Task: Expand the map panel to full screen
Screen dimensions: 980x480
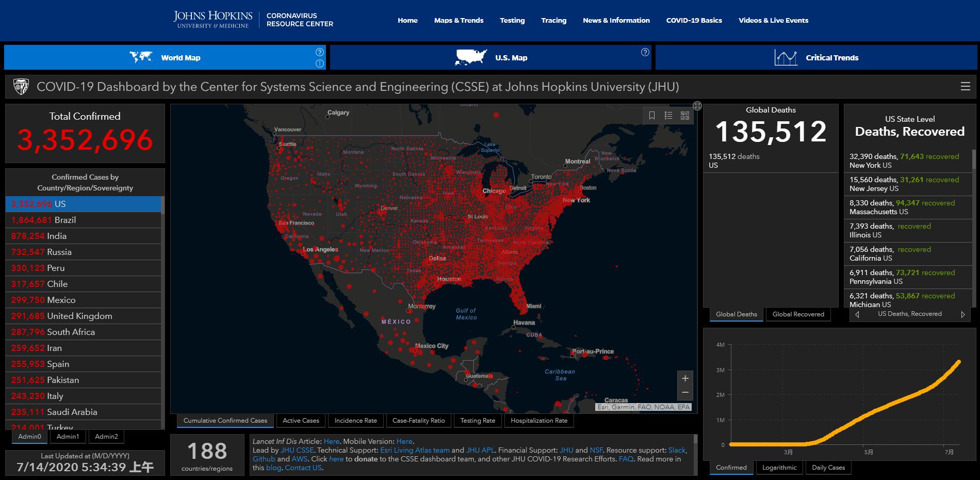Action: [697, 106]
